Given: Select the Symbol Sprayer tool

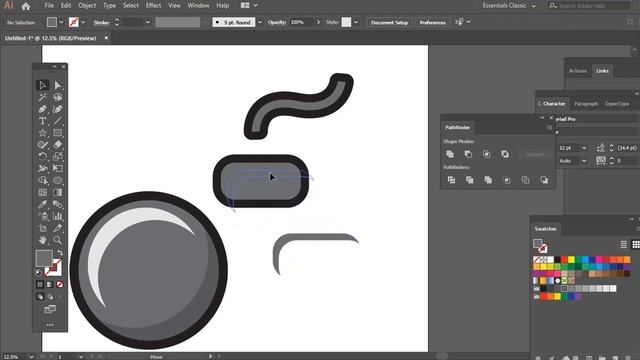Looking at the screenshot, I should [x=42, y=216].
